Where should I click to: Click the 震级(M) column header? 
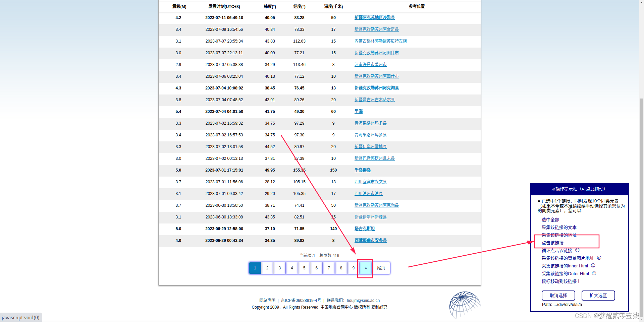pyautogui.click(x=179, y=7)
